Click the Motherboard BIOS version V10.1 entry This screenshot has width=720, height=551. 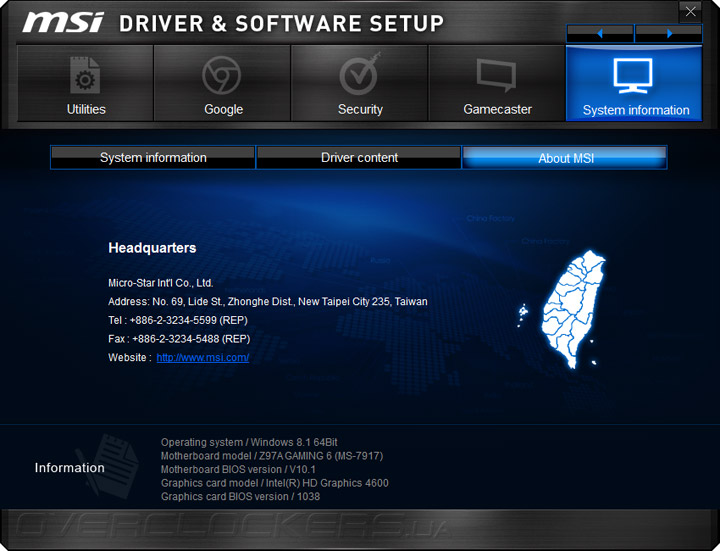coord(238,469)
